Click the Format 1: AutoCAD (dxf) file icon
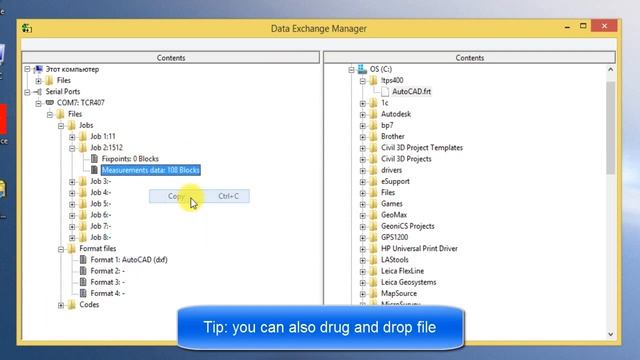The height and width of the screenshot is (360, 640). (x=83, y=259)
